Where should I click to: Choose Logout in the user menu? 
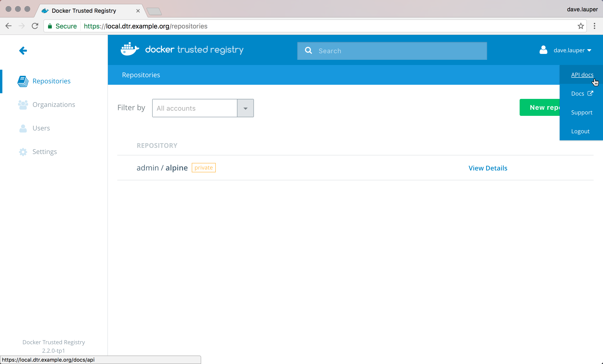click(580, 131)
